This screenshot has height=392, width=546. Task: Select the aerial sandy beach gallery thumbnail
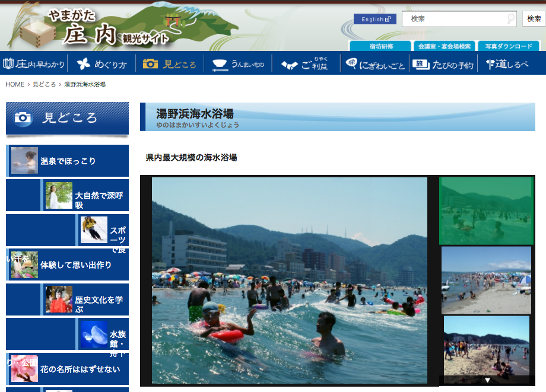point(486,281)
